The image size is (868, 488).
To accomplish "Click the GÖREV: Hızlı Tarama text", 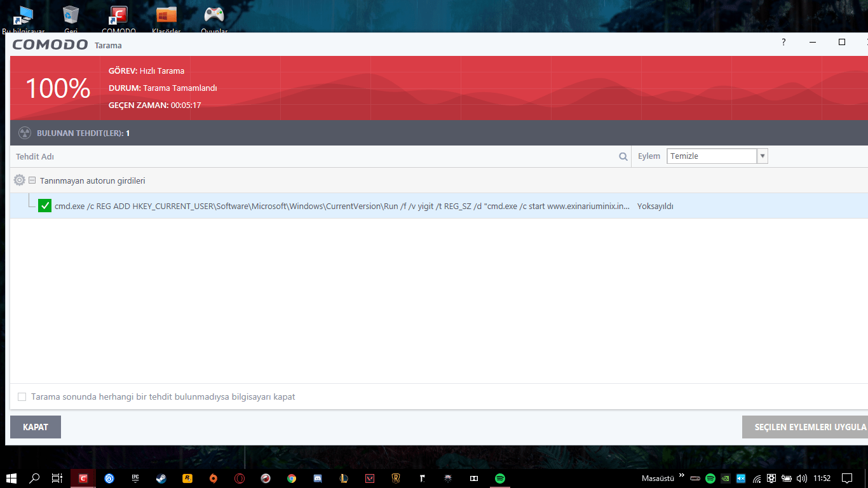I will 146,71.
